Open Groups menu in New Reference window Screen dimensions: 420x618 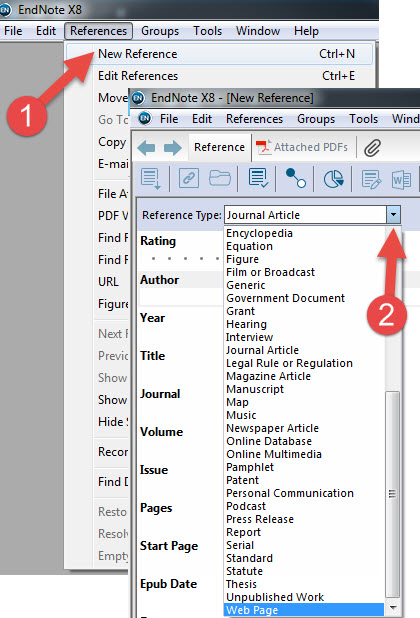click(316, 119)
